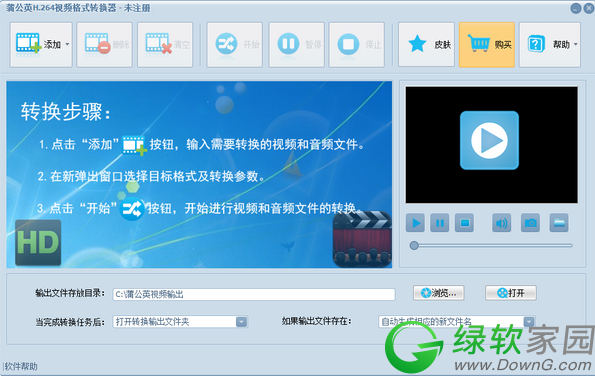Click the 停止 (Stop) toolbar button
This screenshot has height=378, width=595.
click(357, 45)
